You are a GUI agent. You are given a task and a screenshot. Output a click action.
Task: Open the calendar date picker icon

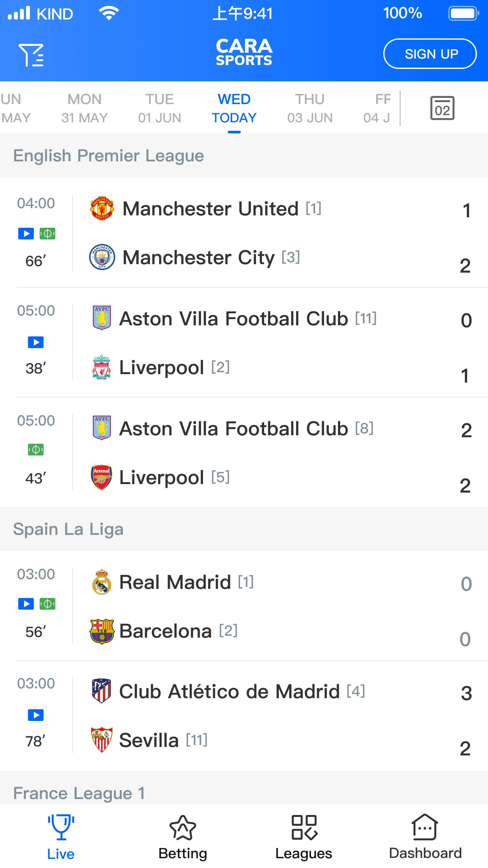pos(442,108)
